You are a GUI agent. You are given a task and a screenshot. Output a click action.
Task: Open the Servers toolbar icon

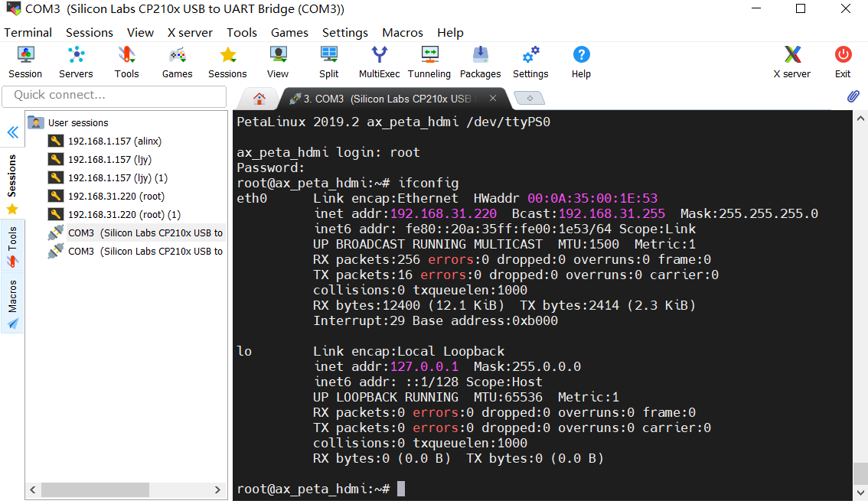coord(75,61)
